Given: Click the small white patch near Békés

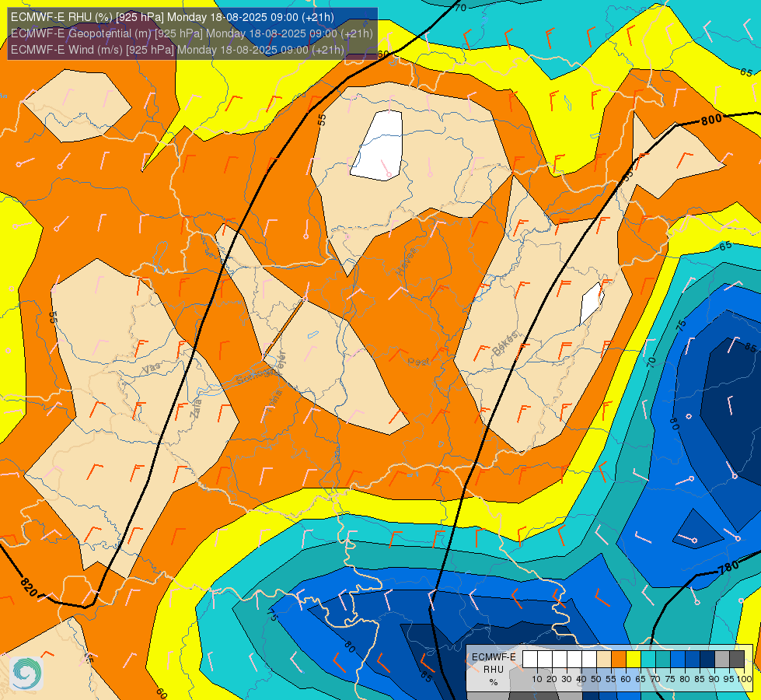Looking at the screenshot, I should point(592,303).
